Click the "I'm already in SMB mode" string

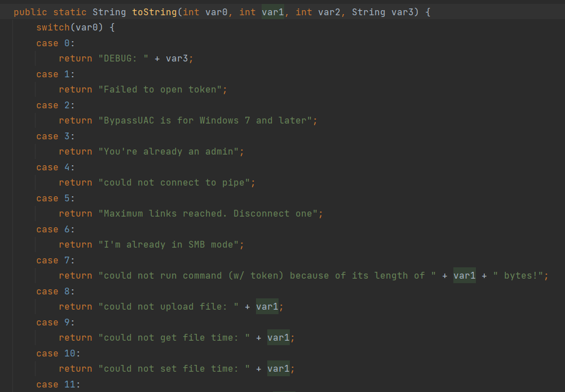pos(171,244)
